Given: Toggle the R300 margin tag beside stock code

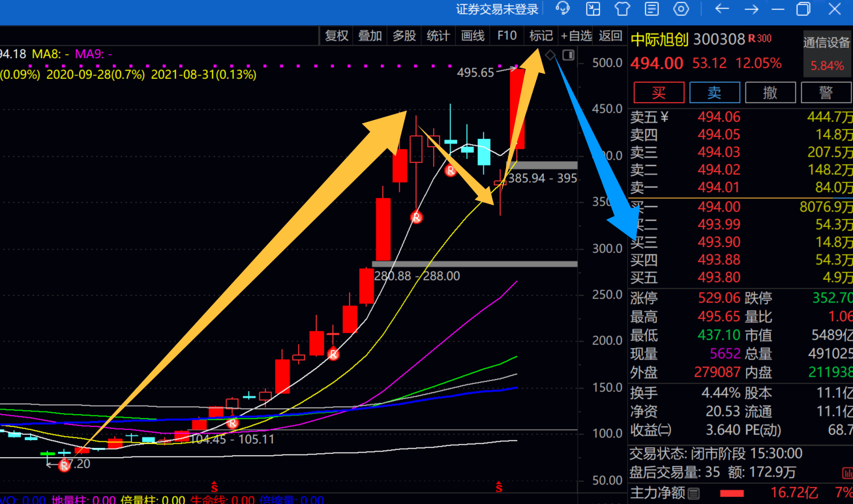Looking at the screenshot, I should (760, 39).
